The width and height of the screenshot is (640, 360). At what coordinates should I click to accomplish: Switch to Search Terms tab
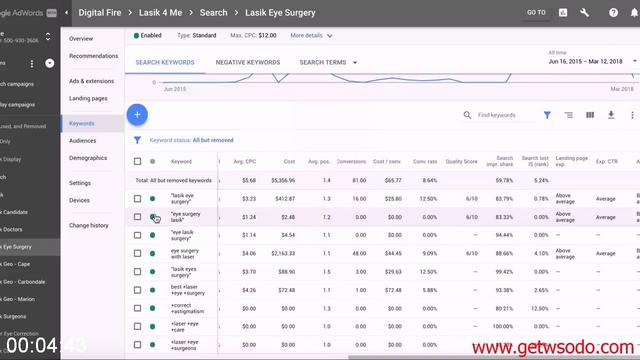322,62
